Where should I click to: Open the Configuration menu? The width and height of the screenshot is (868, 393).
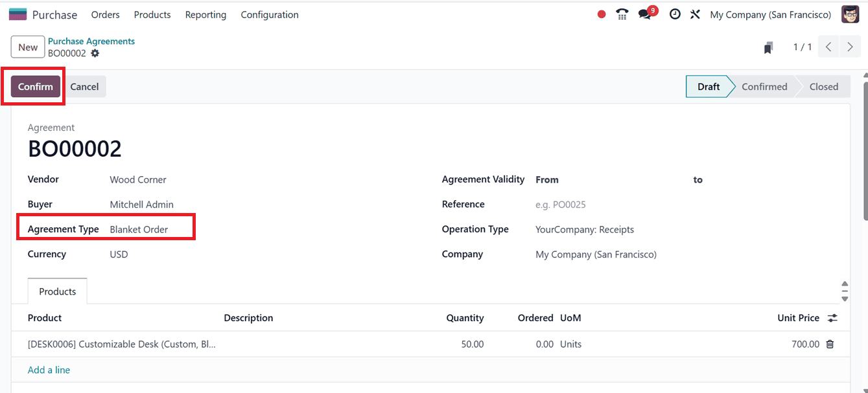[269, 14]
